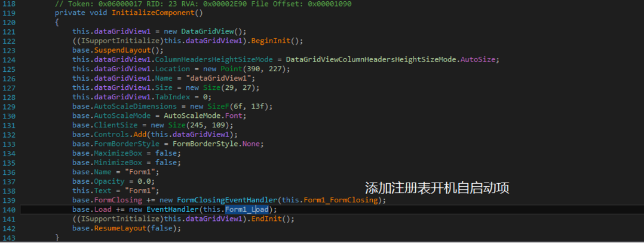This screenshot has width=644, height=243.
Task: Click the false value on MinimizeBox line
Action: pyautogui.click(x=166, y=163)
